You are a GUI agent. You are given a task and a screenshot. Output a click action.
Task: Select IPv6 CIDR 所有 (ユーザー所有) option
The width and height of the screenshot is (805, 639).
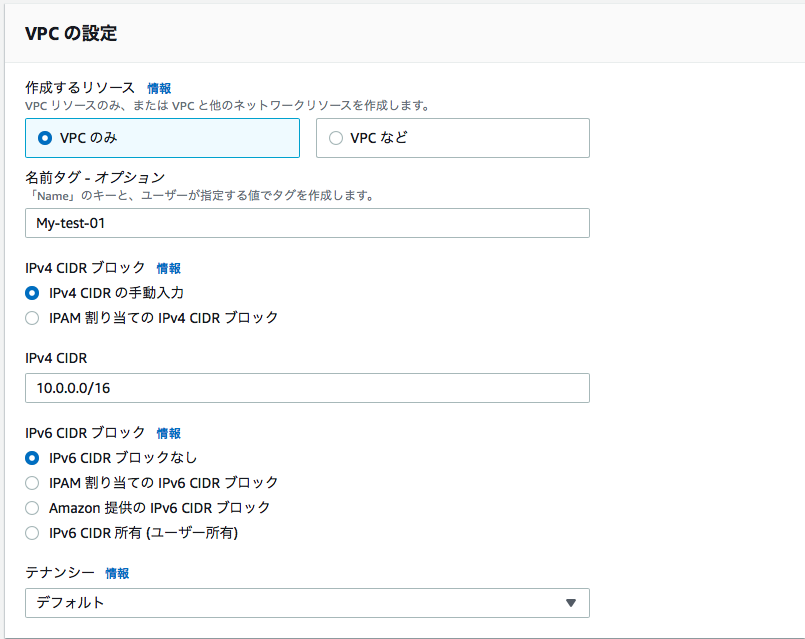[x=30, y=532]
